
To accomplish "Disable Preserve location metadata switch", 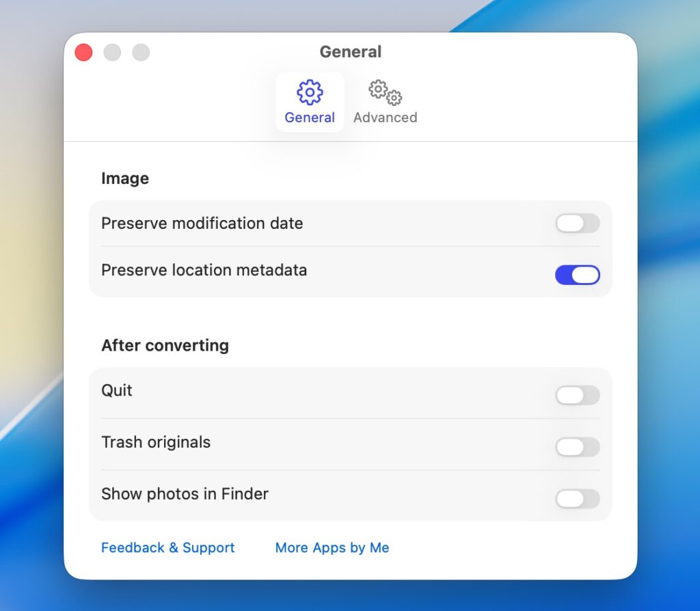I will 577,275.
